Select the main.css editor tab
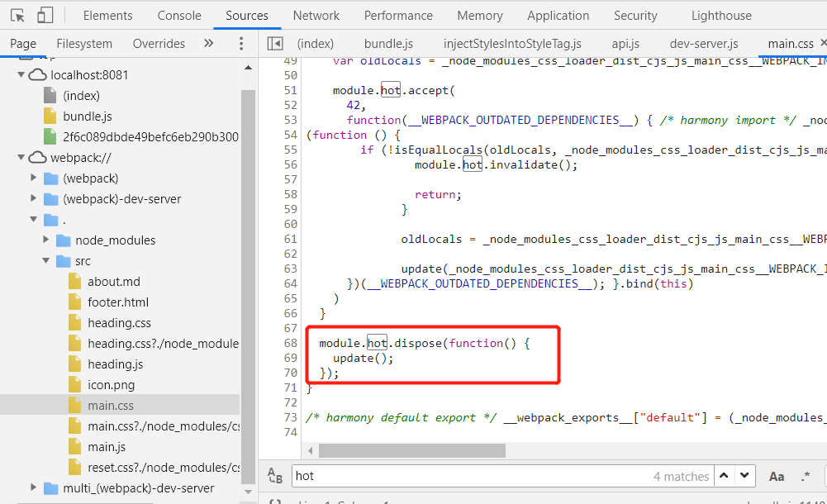Screen dimensions: 827x504 tap(791, 43)
